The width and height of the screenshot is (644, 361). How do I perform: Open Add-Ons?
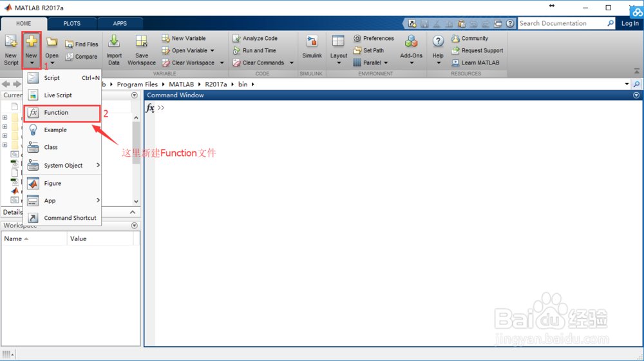click(x=411, y=50)
